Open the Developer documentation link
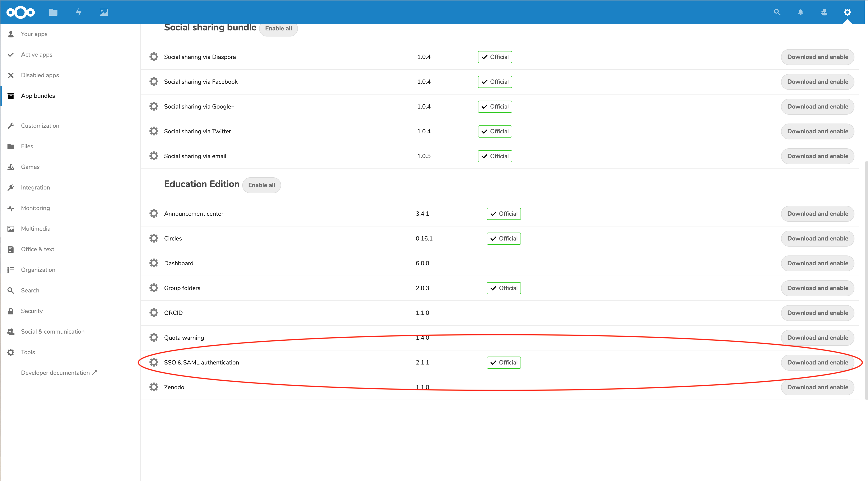Screen dimensions: 868x481 click(x=58, y=372)
